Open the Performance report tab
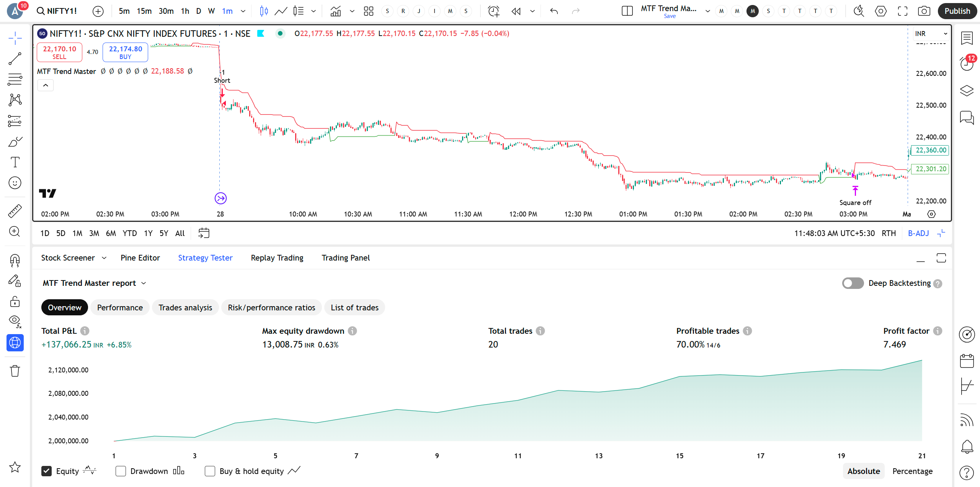This screenshot has width=980, height=487. (x=120, y=308)
